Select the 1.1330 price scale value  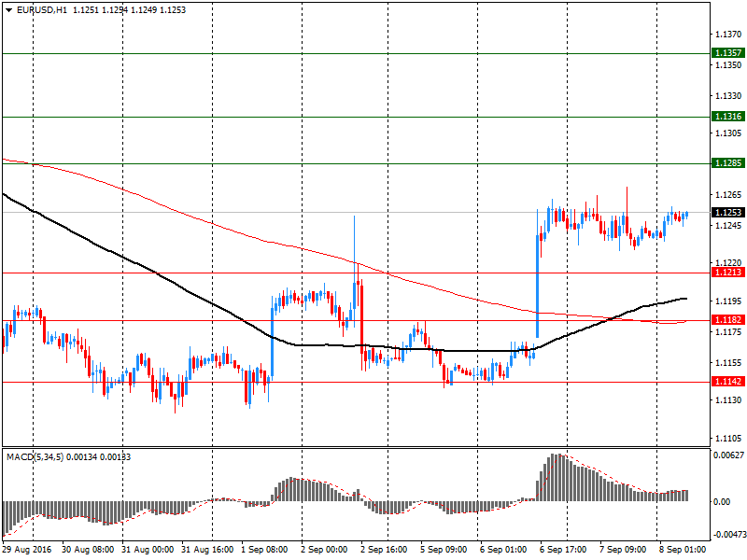[728, 96]
